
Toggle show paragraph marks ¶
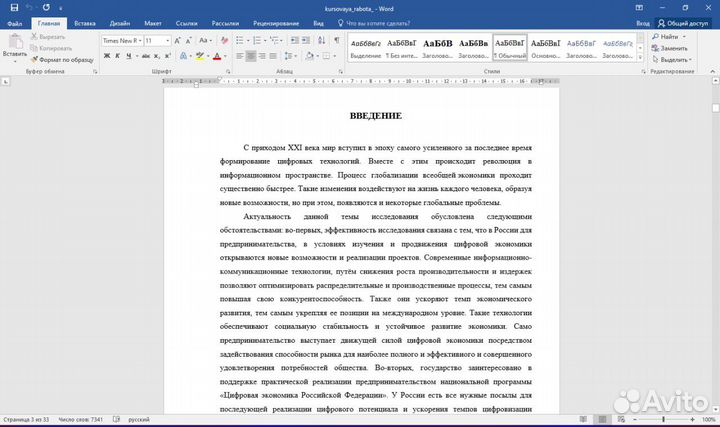point(337,40)
